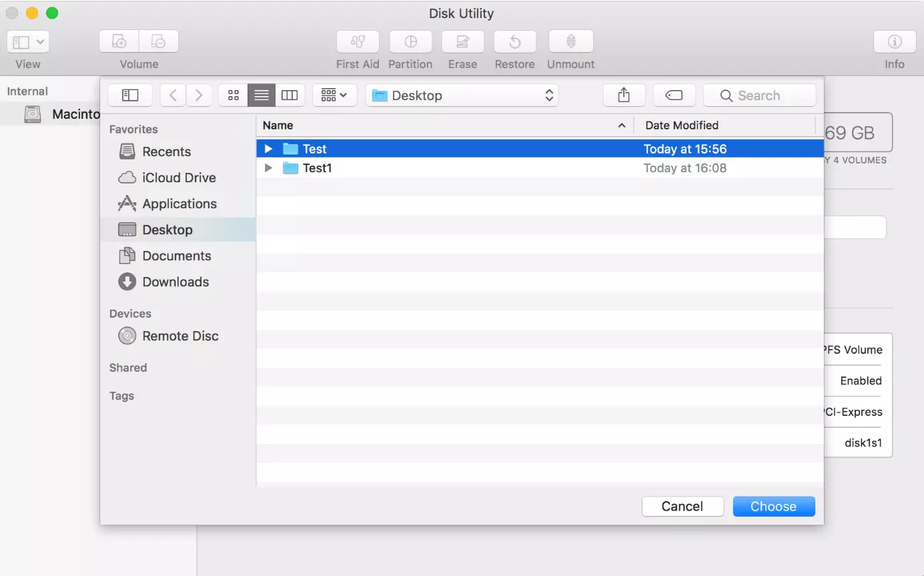Switch to column view
Screen dimensions: 924x576
(x=290, y=95)
